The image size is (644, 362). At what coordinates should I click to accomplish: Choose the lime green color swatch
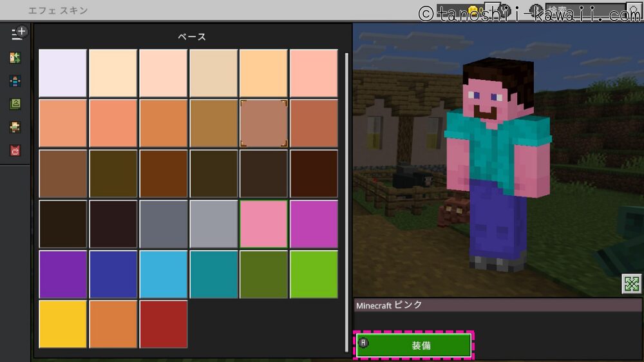pos(314,274)
